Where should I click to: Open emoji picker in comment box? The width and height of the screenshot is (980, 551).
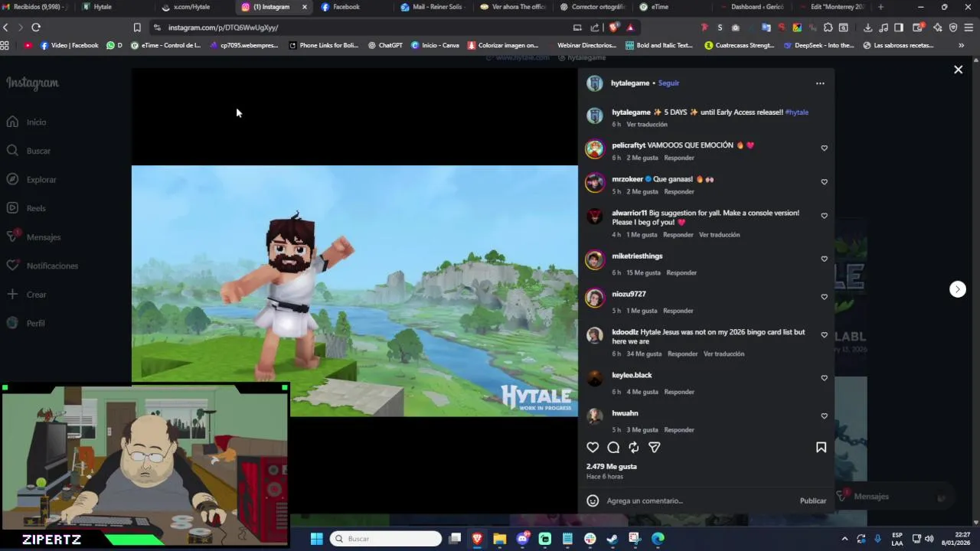(x=593, y=500)
